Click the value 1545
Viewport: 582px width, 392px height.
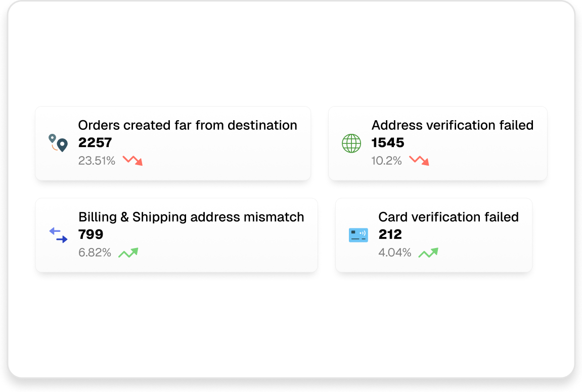[x=387, y=142]
